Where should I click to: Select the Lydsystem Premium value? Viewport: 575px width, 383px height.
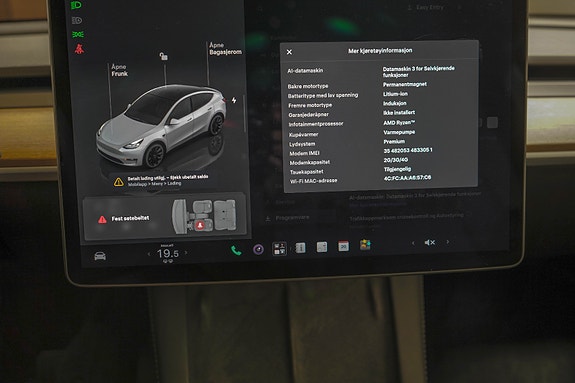394,142
